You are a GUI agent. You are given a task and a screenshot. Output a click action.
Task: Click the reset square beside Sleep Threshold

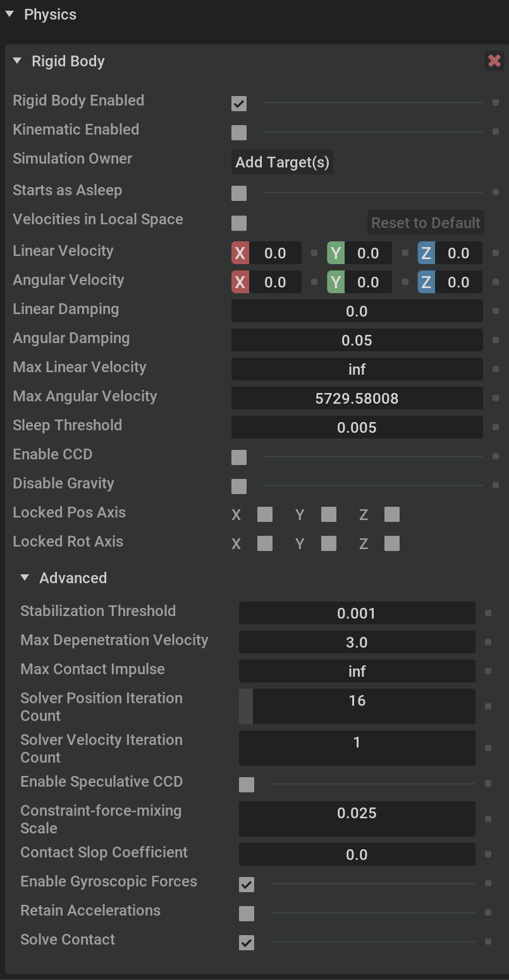(x=496, y=428)
